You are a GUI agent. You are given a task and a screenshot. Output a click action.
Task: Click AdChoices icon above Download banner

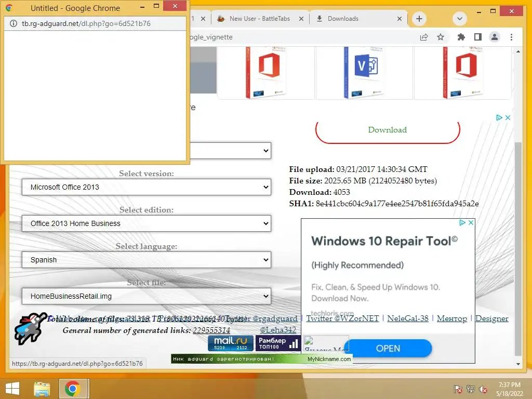tap(499, 118)
